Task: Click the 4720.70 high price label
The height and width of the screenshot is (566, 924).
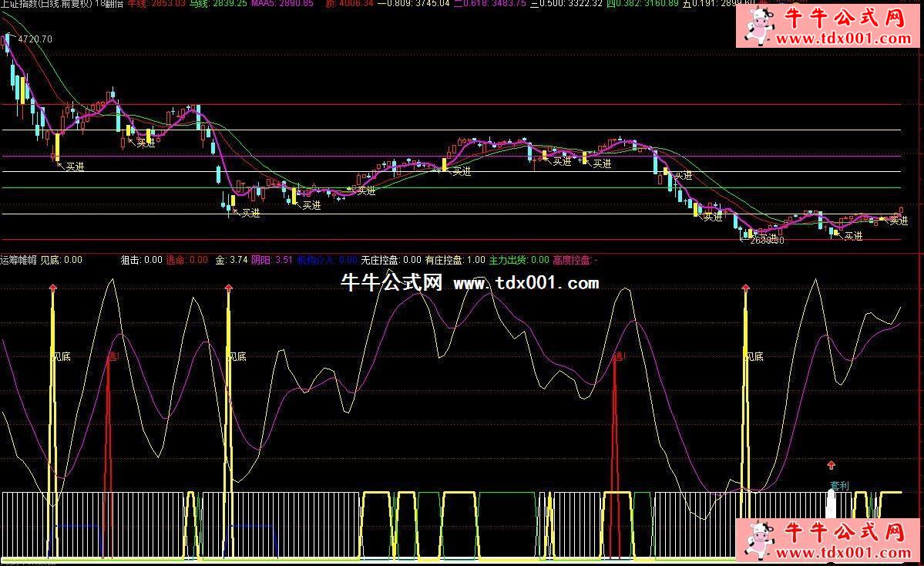Action: click(x=35, y=39)
